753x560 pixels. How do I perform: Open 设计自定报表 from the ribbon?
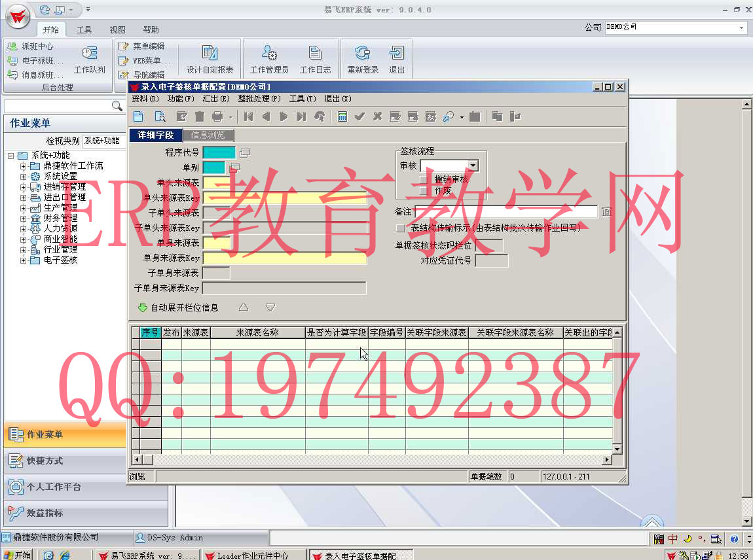210,60
